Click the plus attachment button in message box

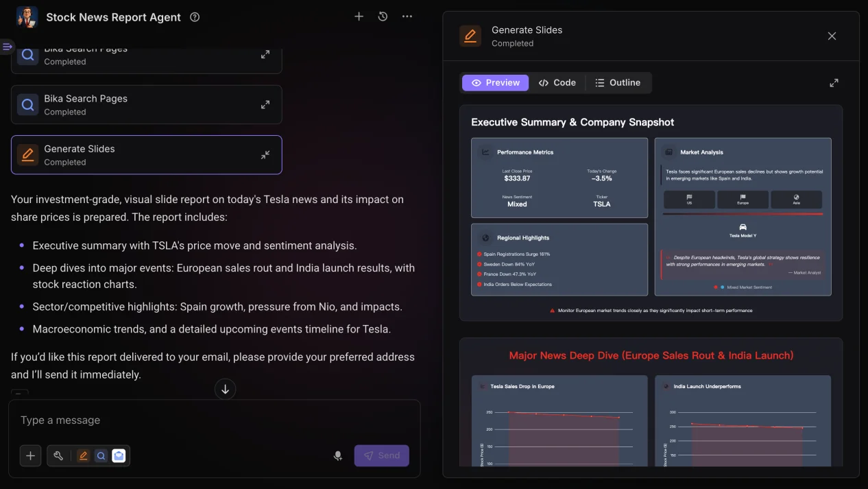(30, 455)
